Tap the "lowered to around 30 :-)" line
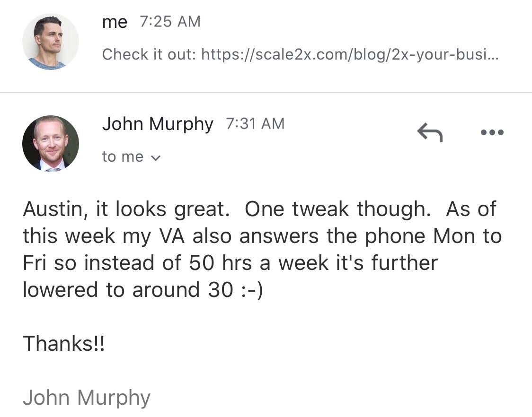This screenshot has width=532, height=417. (x=143, y=290)
